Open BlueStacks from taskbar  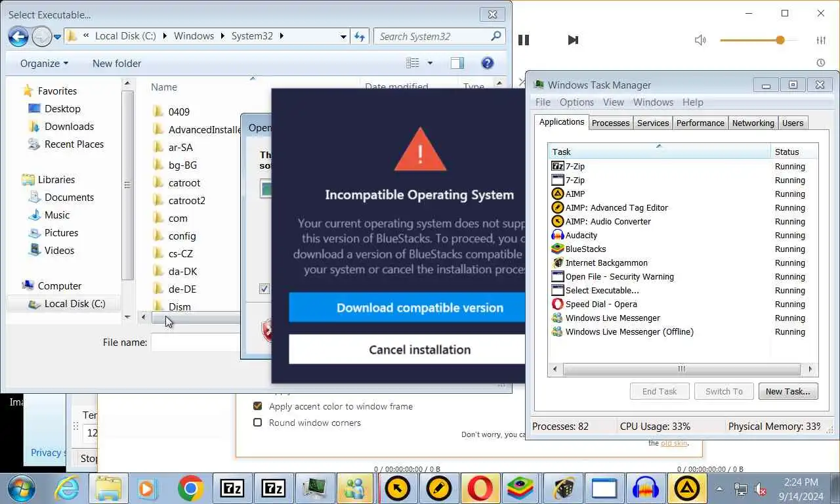point(522,488)
